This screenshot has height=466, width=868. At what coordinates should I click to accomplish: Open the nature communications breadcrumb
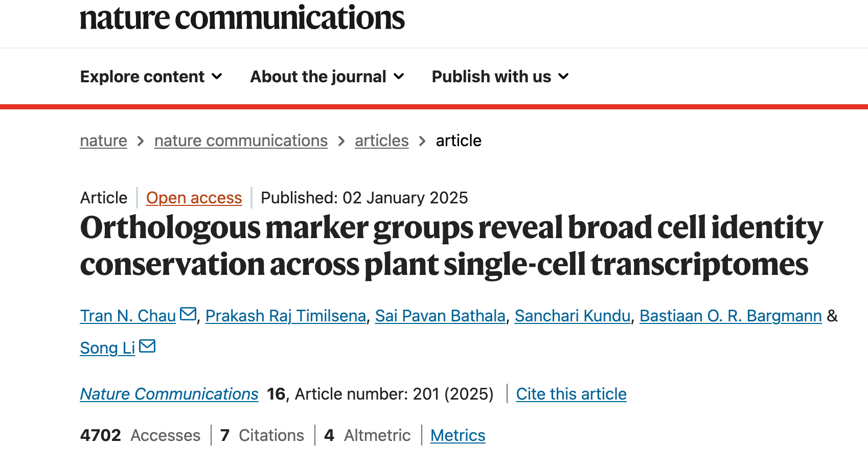click(x=241, y=141)
